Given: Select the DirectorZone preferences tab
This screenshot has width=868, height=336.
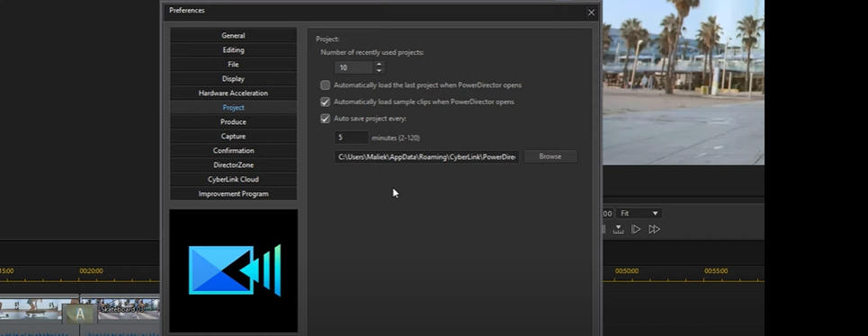Looking at the screenshot, I should [x=233, y=164].
